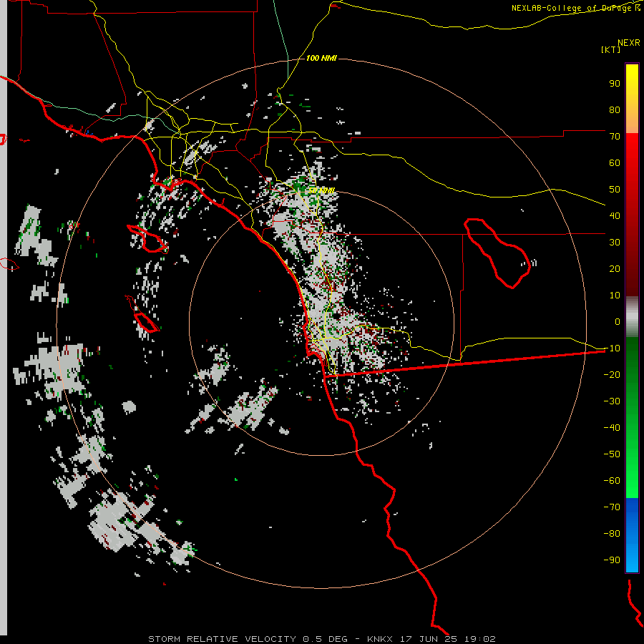Screen dimensions: 644x644
Task: Pick the red outbound velocity color bar segment
Action: tap(632, 215)
